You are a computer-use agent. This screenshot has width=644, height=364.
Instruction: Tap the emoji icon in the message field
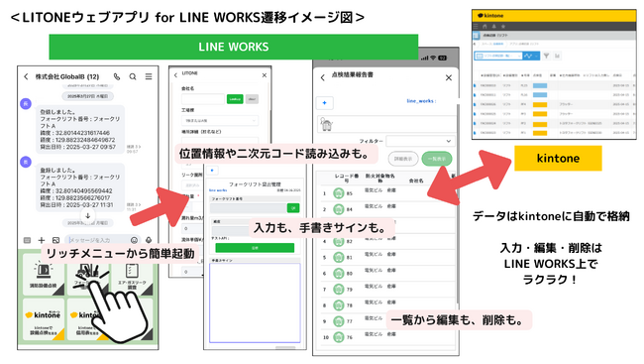click(135, 240)
